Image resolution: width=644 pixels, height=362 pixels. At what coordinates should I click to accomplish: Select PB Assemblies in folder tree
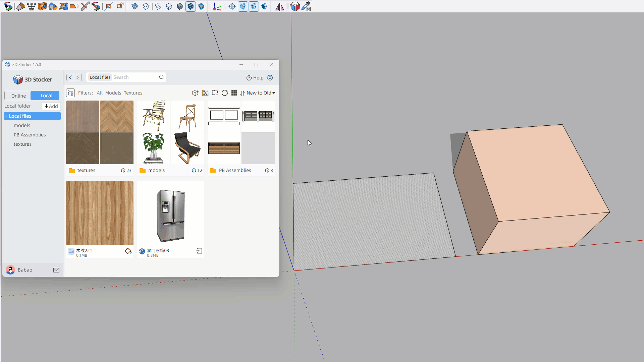(30, 135)
